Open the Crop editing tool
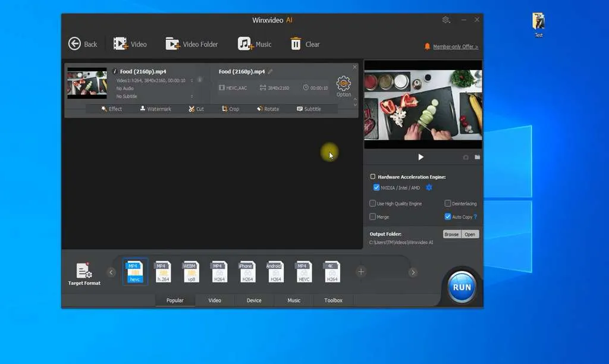This screenshot has width=609, height=364. coord(230,109)
